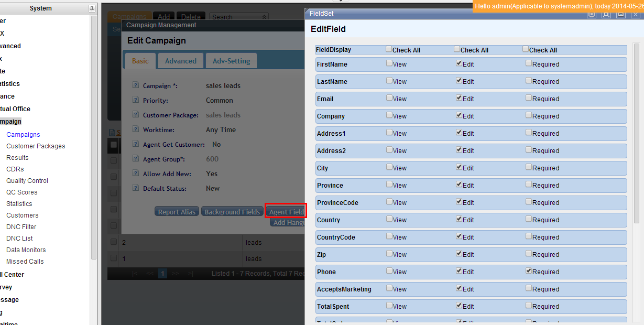Click the pin icon in System panel header

(92, 8)
